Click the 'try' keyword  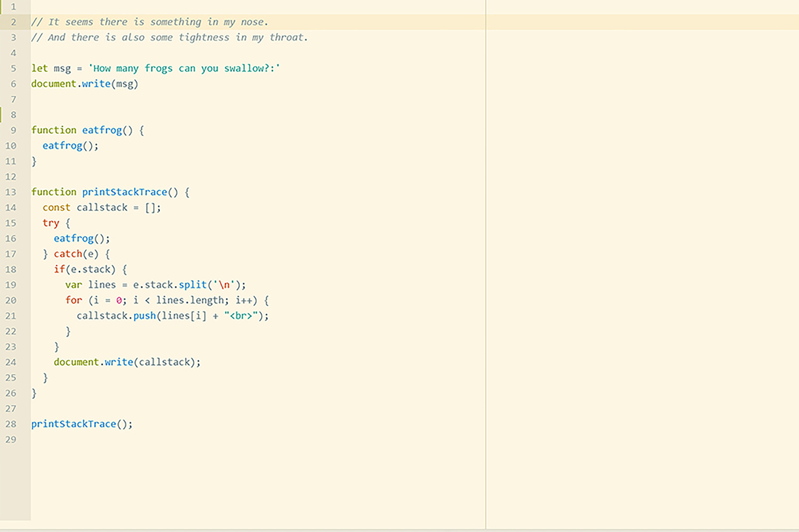(x=51, y=223)
